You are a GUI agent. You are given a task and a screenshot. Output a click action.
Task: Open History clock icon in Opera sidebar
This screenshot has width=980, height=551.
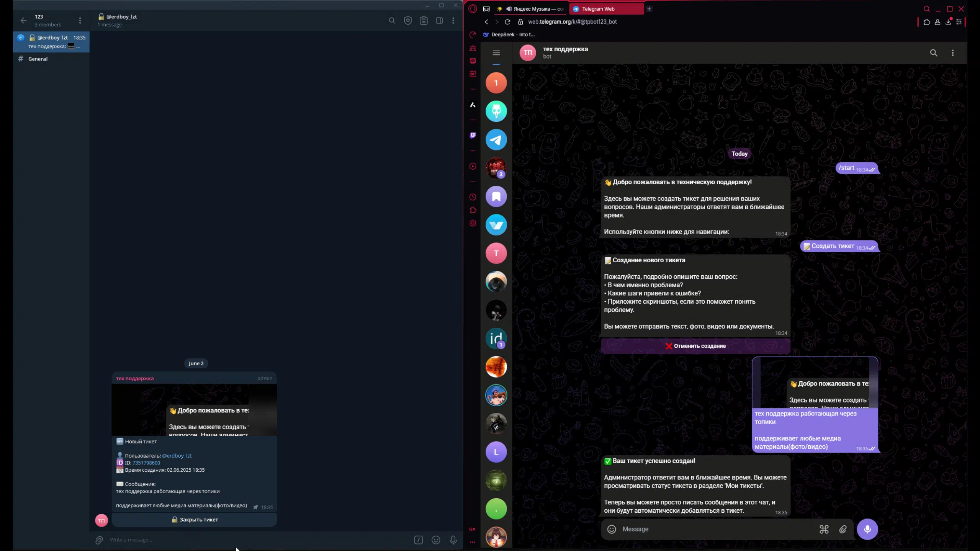tap(473, 197)
